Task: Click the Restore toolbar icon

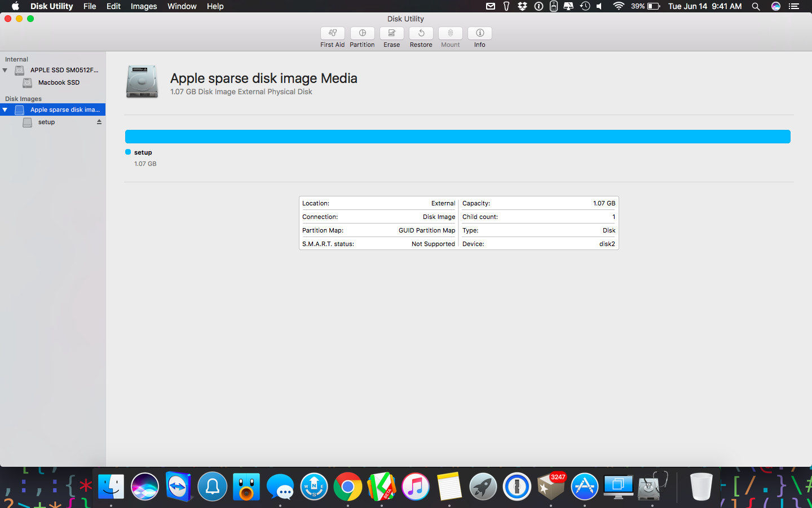Action: click(421, 33)
